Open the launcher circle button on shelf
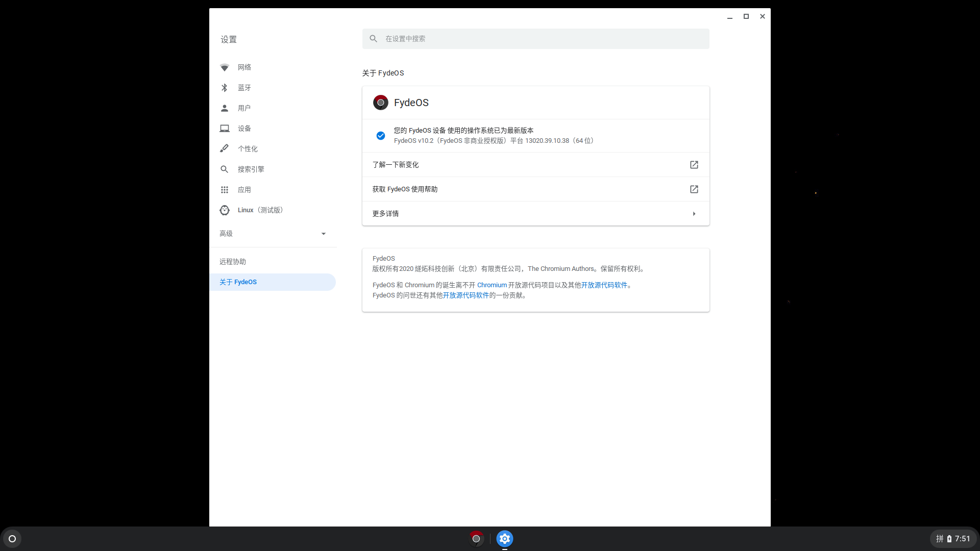 12,539
